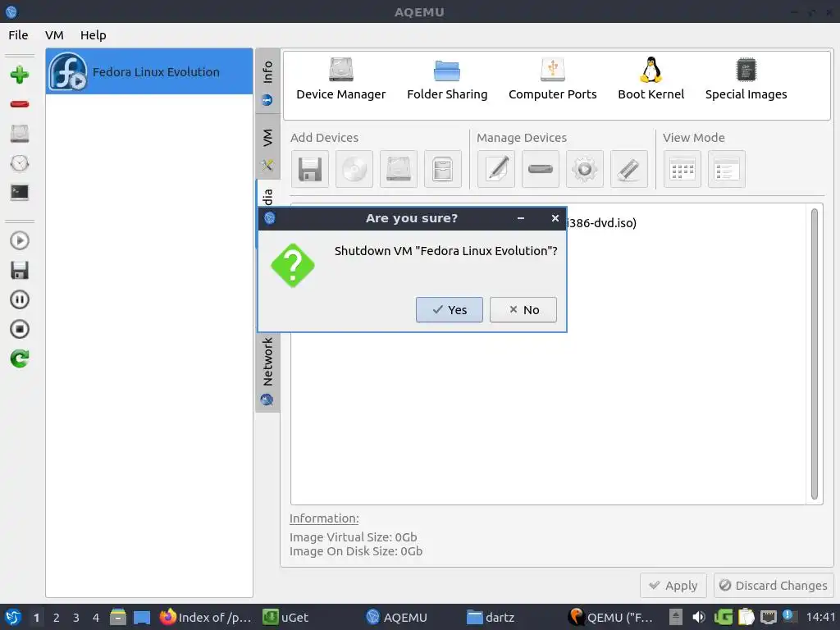Switch to workspace 3
This screenshot has height=630, width=840.
76,618
